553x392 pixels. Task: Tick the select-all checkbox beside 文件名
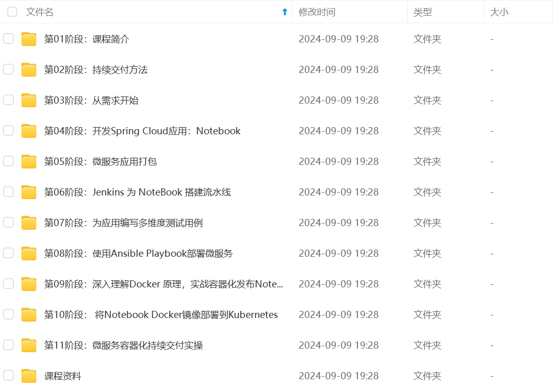[x=12, y=12]
